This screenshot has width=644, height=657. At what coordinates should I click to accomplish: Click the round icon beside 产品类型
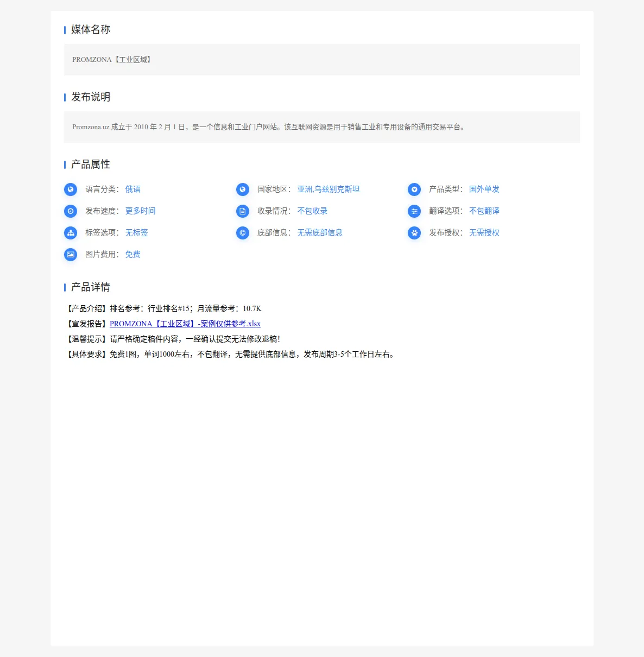(414, 189)
